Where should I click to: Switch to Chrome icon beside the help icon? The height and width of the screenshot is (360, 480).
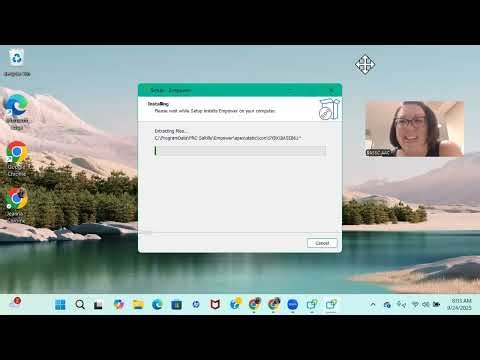click(x=254, y=304)
